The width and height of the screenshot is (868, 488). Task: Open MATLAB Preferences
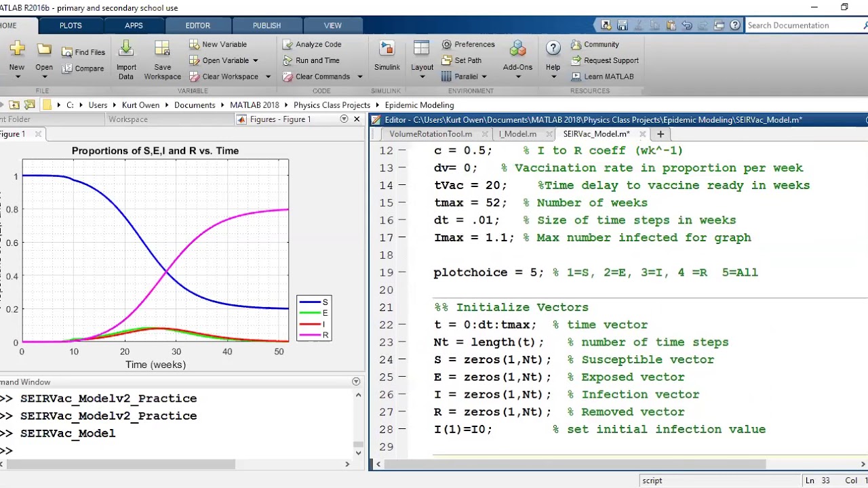coord(468,44)
